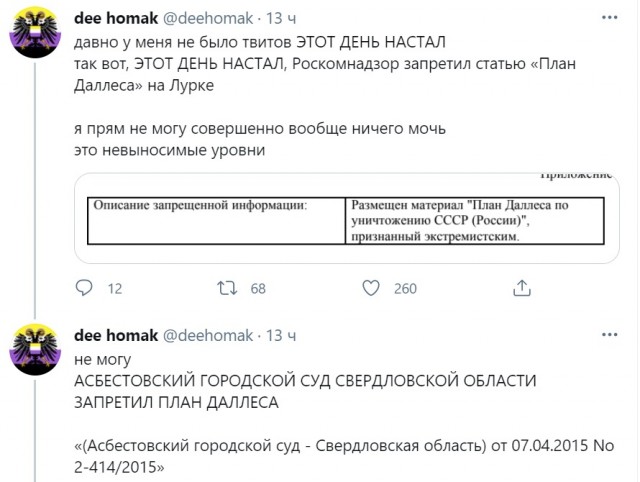Image resolution: width=640 pixels, height=482 pixels.
Task: Click the reply count 12
Action: tap(115, 289)
